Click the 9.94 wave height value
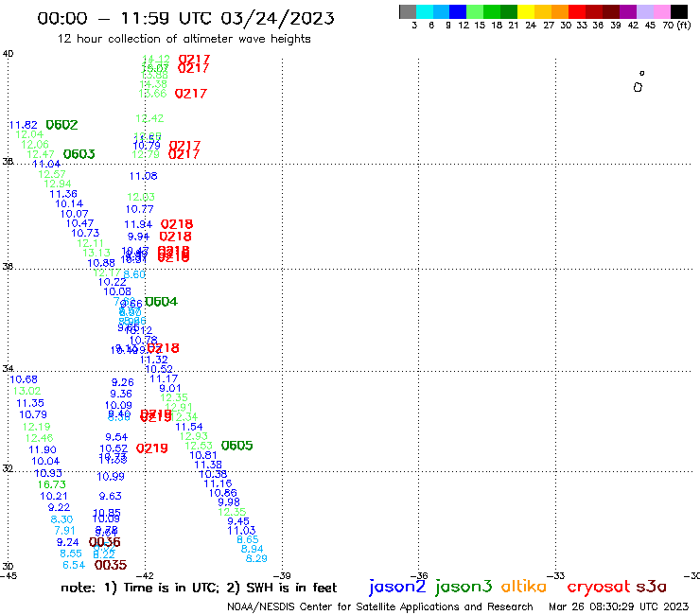The width and height of the screenshot is (700, 615). click(138, 237)
